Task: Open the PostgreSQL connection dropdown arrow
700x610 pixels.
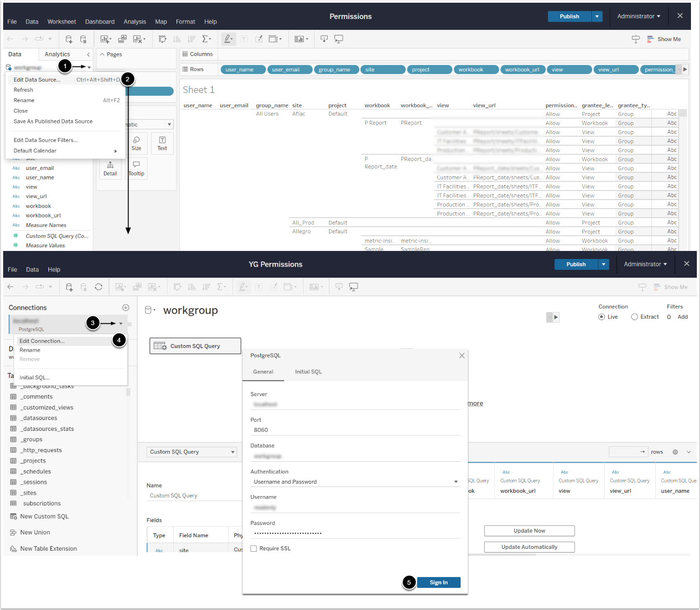Action: pyautogui.click(x=121, y=324)
